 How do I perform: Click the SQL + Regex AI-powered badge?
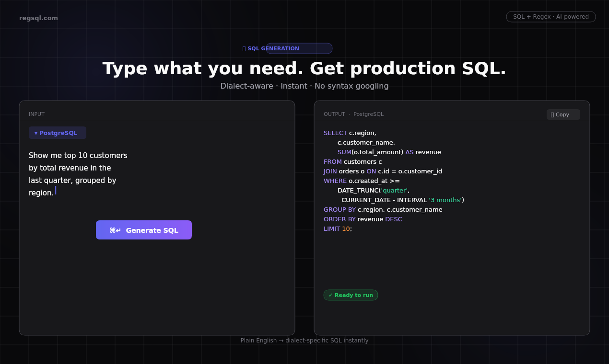point(550,17)
